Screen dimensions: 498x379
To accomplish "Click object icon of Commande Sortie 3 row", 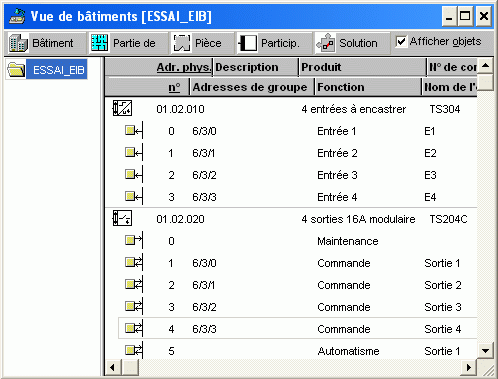I will (x=134, y=306).
